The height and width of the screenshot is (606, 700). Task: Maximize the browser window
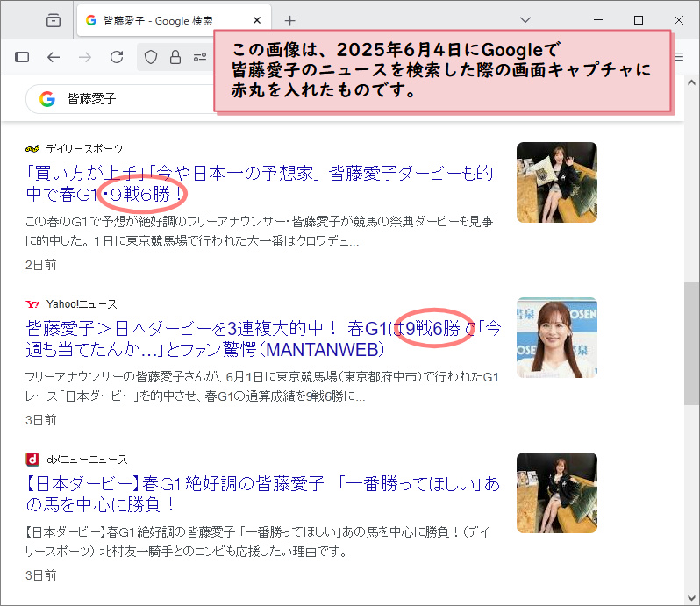(x=639, y=20)
